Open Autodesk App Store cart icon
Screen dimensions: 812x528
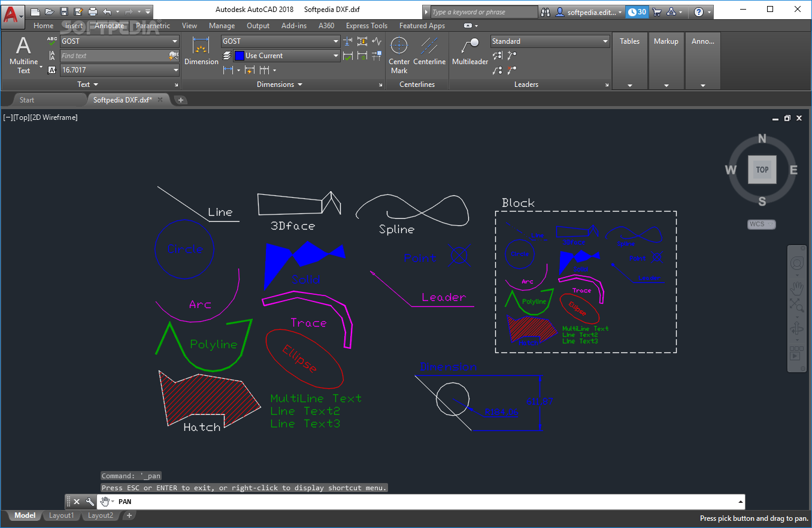click(x=657, y=12)
